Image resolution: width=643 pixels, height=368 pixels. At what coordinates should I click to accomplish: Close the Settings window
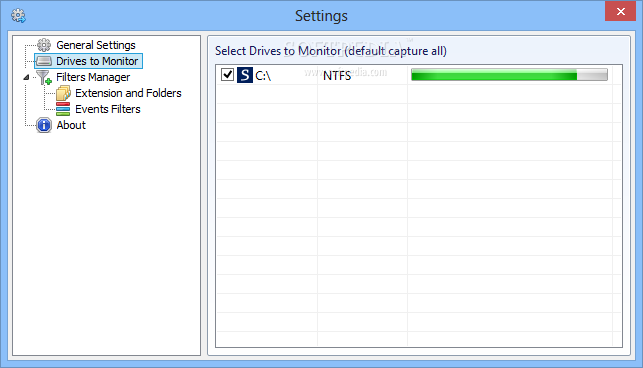[620, 11]
